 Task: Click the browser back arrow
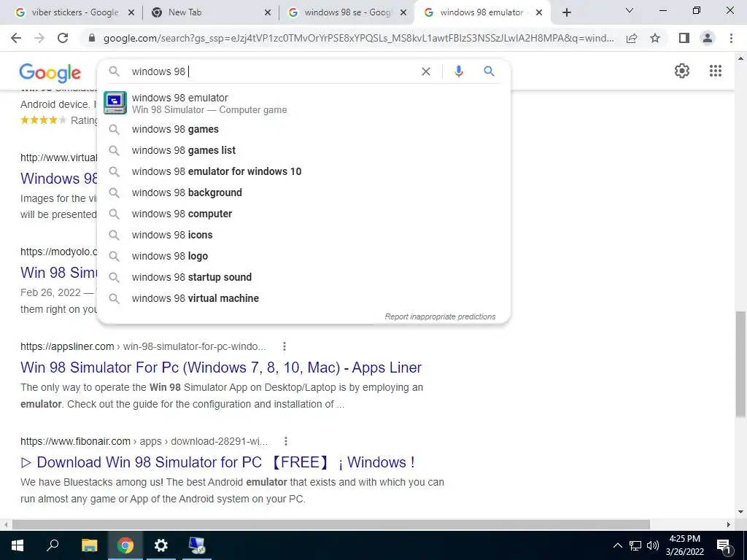[16, 38]
